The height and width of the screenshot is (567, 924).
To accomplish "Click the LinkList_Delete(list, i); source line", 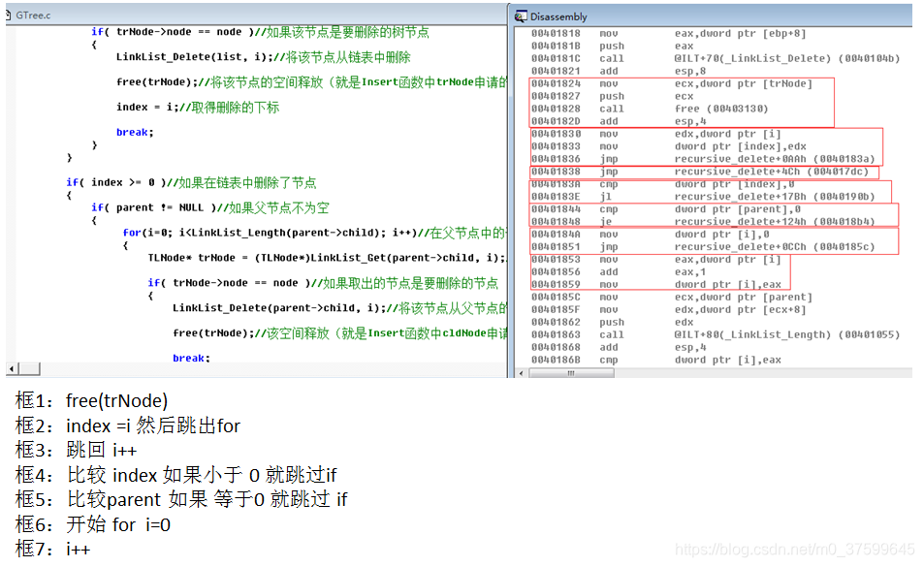I will [263, 57].
